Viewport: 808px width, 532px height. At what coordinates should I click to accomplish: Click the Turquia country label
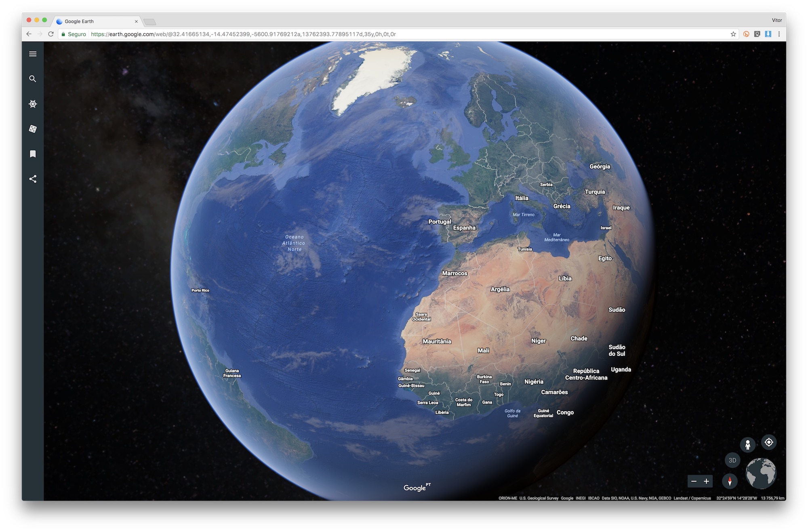595,192
